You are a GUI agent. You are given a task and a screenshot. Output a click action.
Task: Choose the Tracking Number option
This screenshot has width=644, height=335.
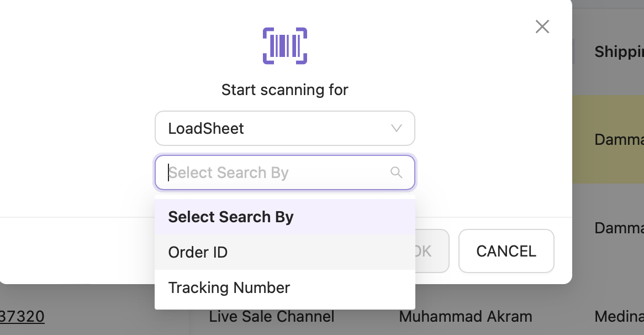pyautogui.click(x=285, y=287)
